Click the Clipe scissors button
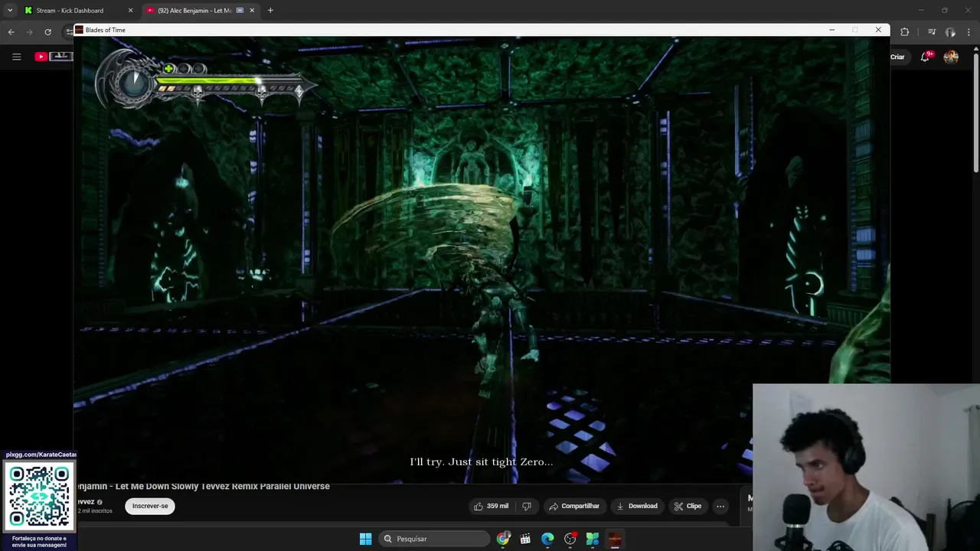980x551 pixels. click(688, 506)
